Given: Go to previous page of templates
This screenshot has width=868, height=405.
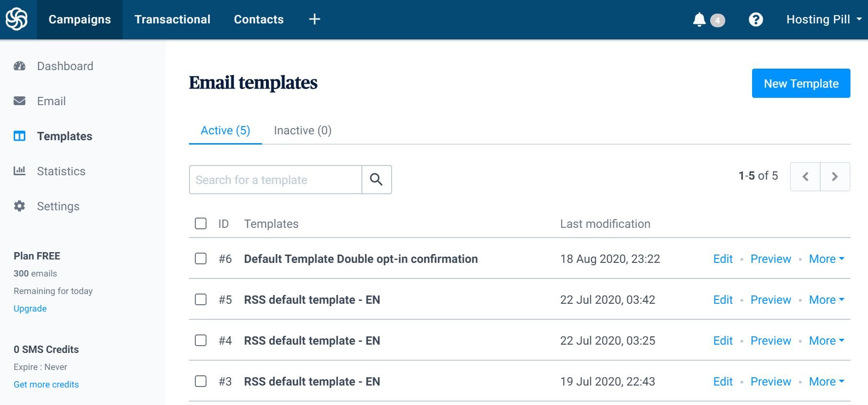Looking at the screenshot, I should [x=805, y=176].
